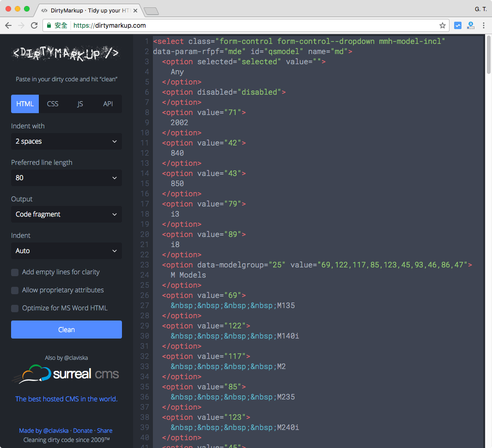Click the code editor vertical scrollbar
This screenshot has height=448, width=492.
tap(489, 54)
